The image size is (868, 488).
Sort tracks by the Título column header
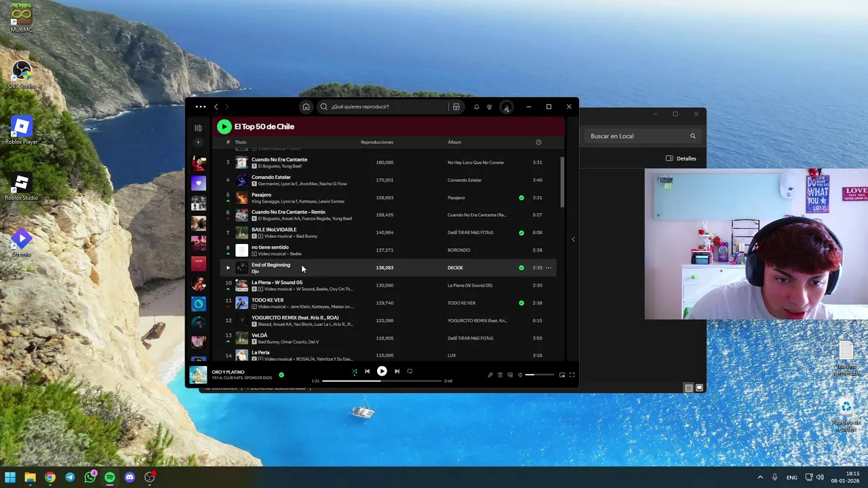(241, 142)
